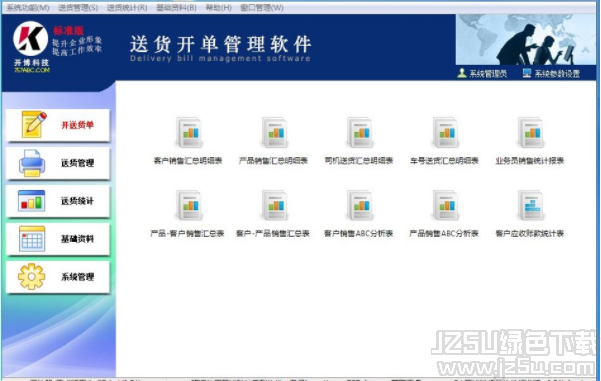Open the 客户-产品销售汇总表 report icon
The width and height of the screenshot is (601, 381).
[x=274, y=205]
